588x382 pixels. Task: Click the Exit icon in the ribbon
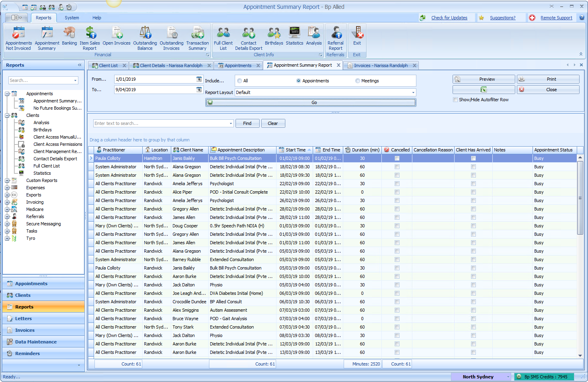pyautogui.click(x=357, y=36)
